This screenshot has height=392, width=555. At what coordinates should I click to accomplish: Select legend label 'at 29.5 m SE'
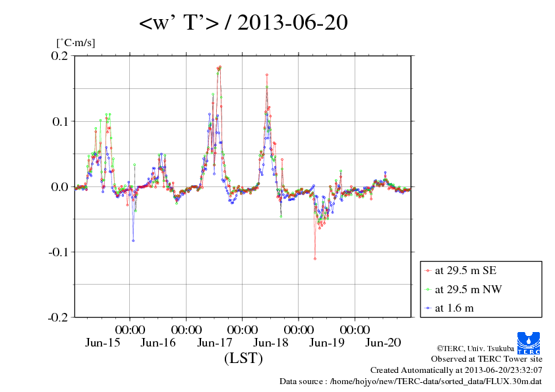pyautogui.click(x=465, y=271)
